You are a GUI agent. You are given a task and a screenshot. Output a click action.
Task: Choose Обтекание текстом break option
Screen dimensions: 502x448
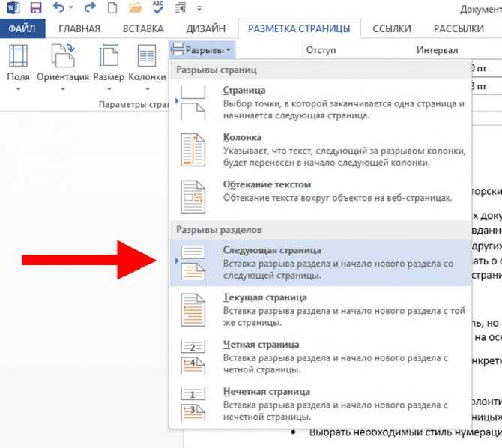[319, 196]
